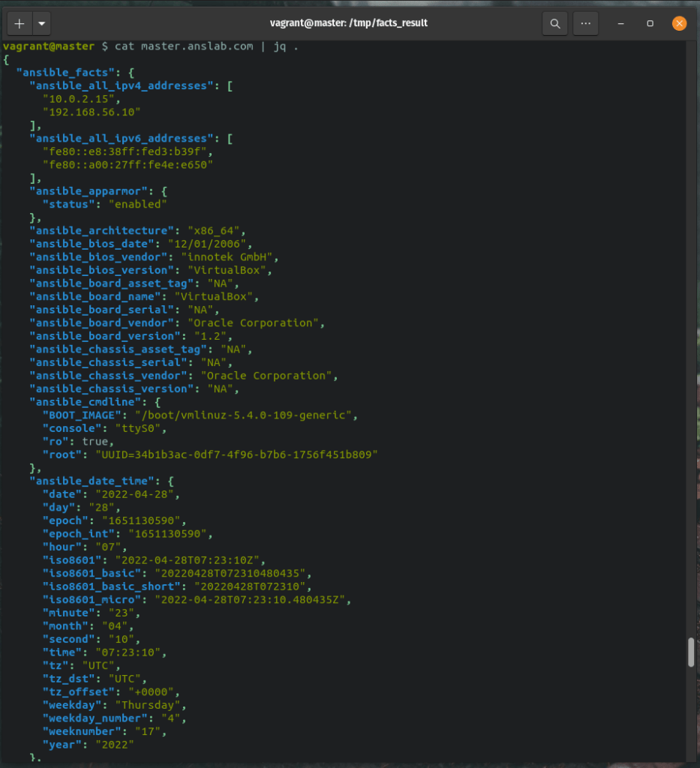
Task: Click the console value "ttyS0"
Action: click(137, 428)
